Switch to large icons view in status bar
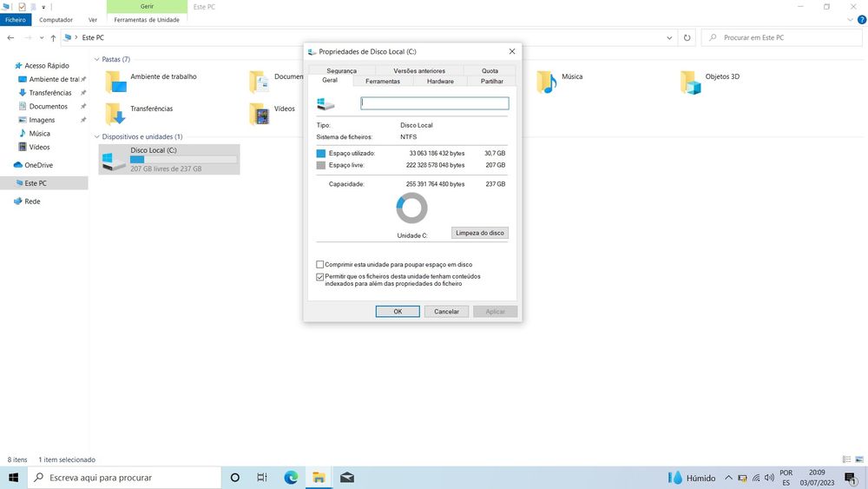Viewport: 868px width, 489px height. tap(859, 459)
